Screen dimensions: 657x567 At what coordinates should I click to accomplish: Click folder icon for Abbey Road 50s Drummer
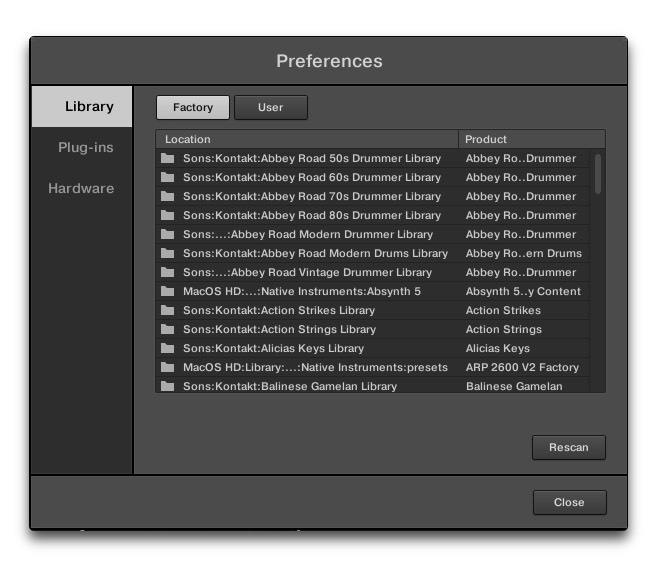pos(168,158)
